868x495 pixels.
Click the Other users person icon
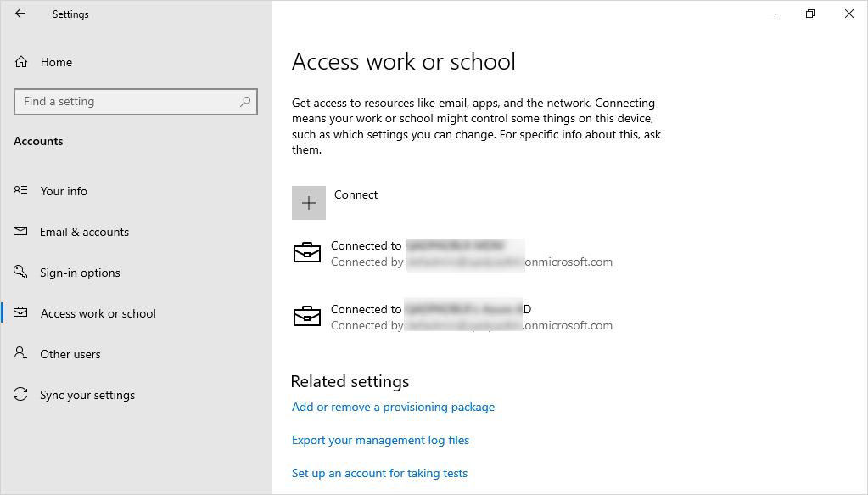(21, 354)
